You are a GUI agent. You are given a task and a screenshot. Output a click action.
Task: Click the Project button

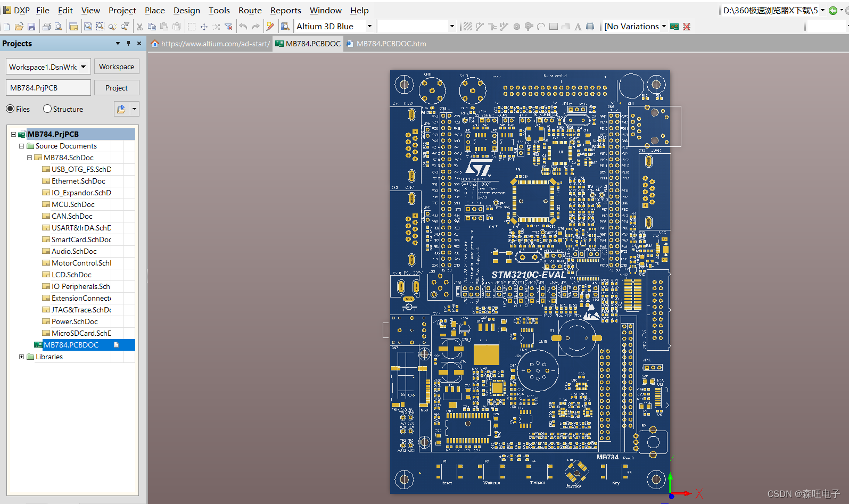(117, 88)
